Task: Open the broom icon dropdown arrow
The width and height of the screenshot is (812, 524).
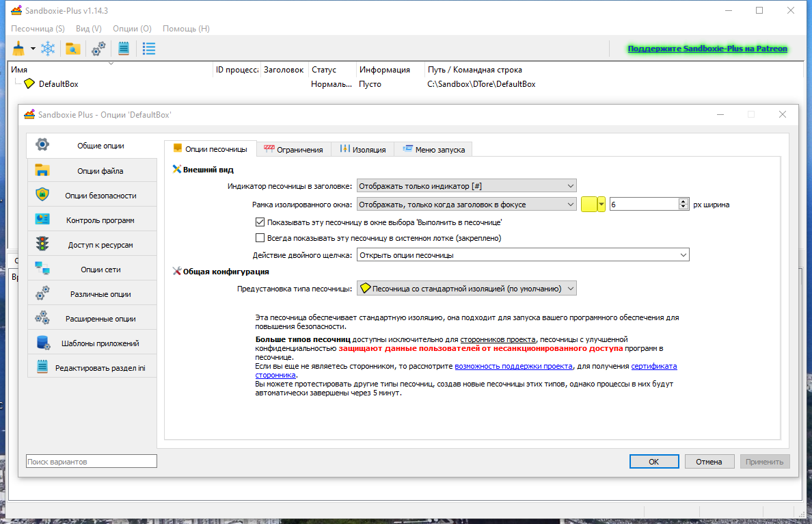Action: 33,49
